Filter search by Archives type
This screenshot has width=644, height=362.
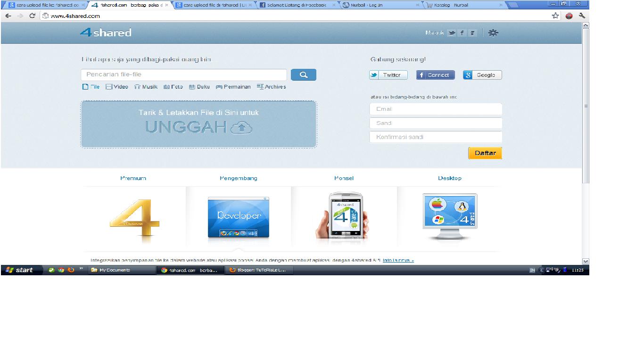point(271,87)
